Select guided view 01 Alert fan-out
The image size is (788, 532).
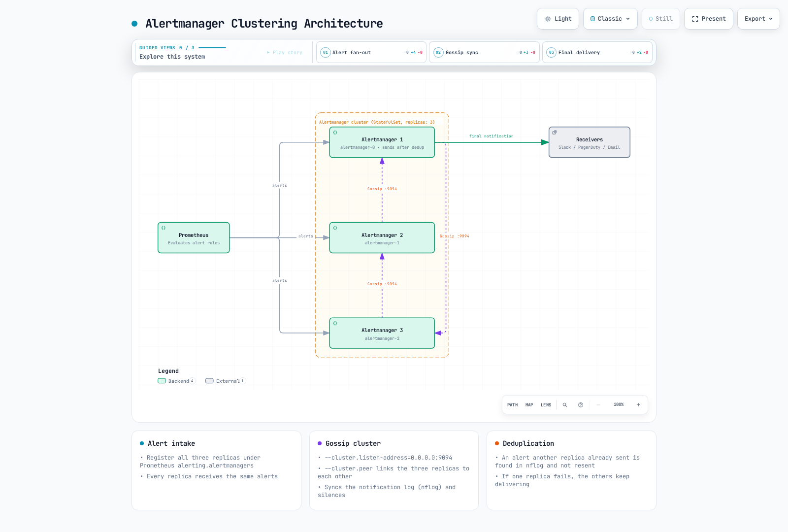click(x=371, y=52)
